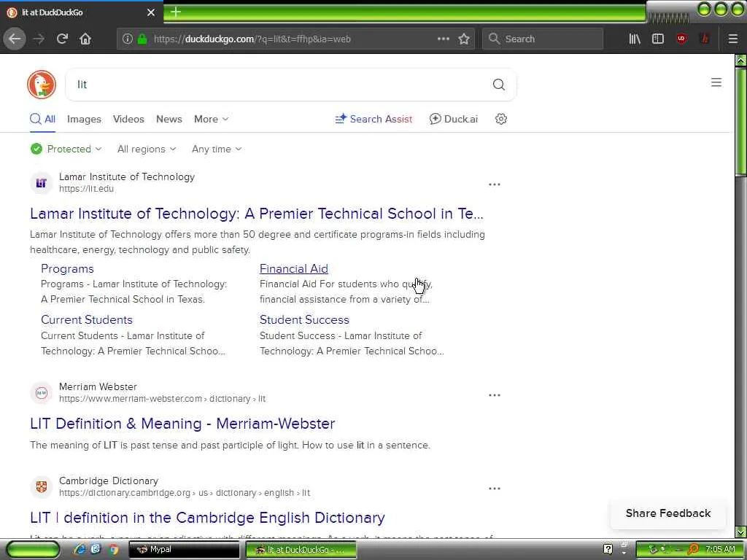Viewport: 747px width, 560px height.
Task: Expand the All regions dropdown
Action: pos(147,149)
